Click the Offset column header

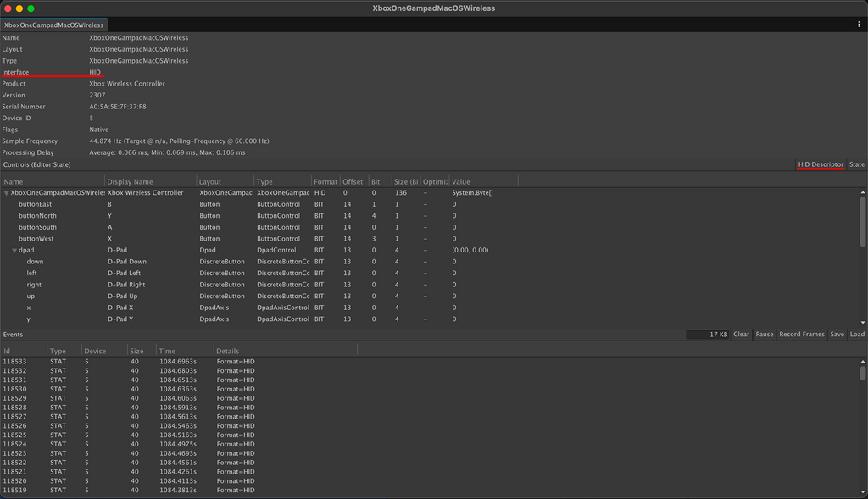353,181
